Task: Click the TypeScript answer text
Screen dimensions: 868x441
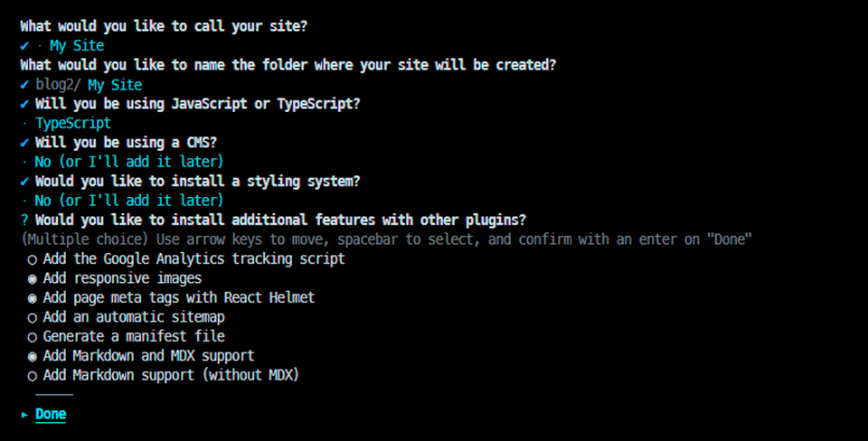Action: coord(73,124)
